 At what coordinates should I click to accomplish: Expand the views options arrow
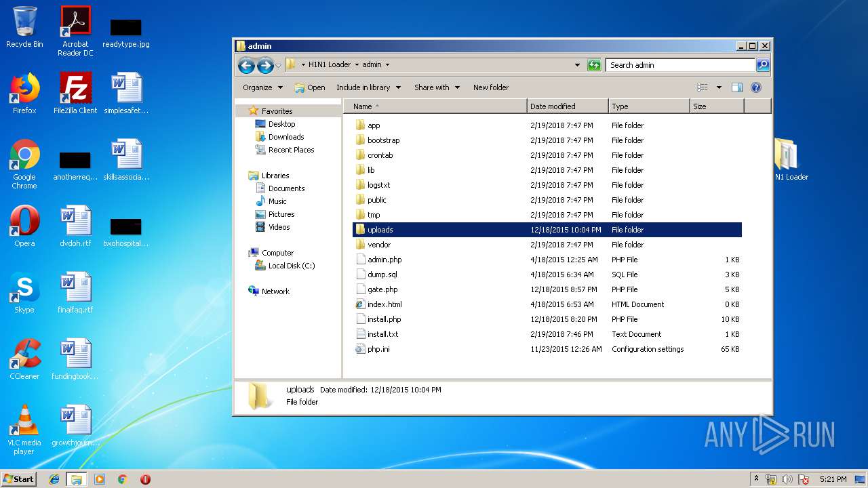pos(719,87)
